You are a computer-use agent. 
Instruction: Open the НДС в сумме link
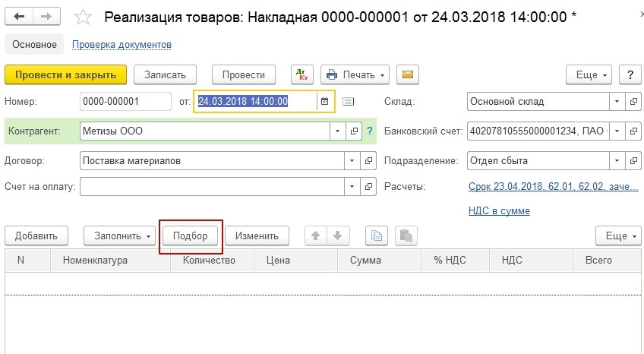[x=499, y=210]
